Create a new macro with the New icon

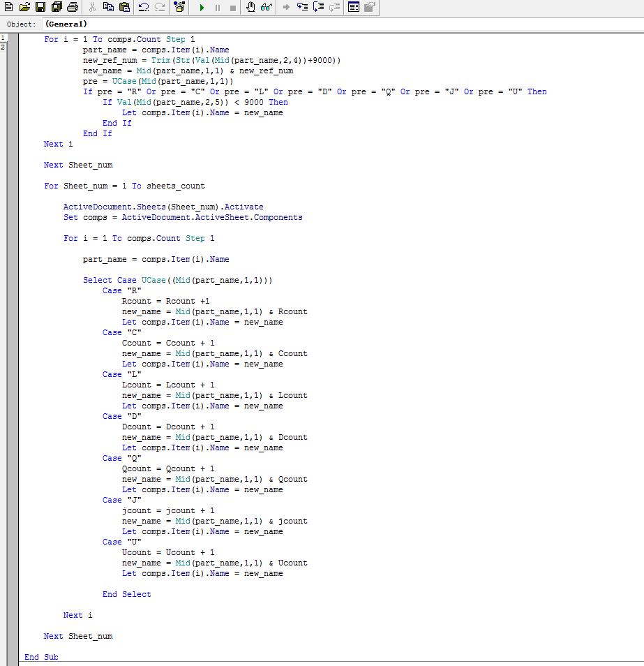coord(8,8)
